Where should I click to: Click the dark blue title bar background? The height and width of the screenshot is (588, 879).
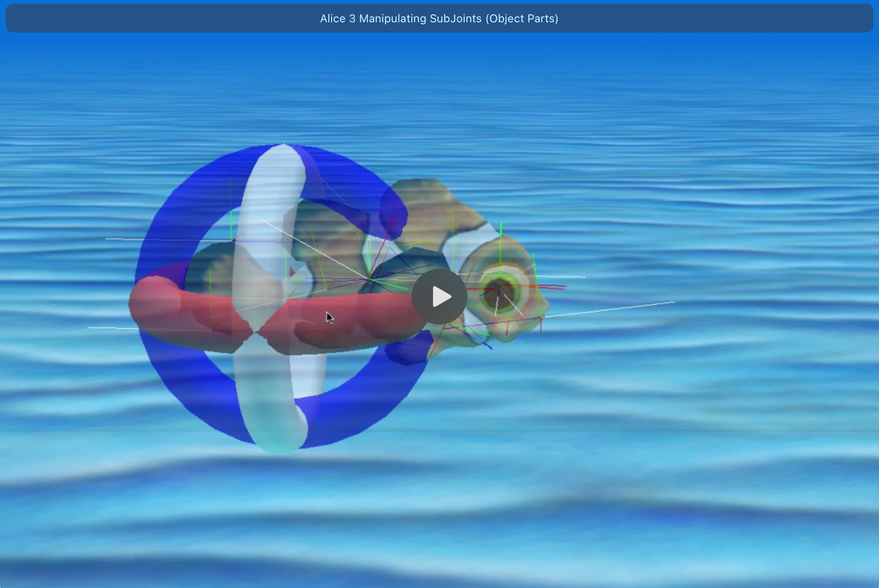(140, 19)
